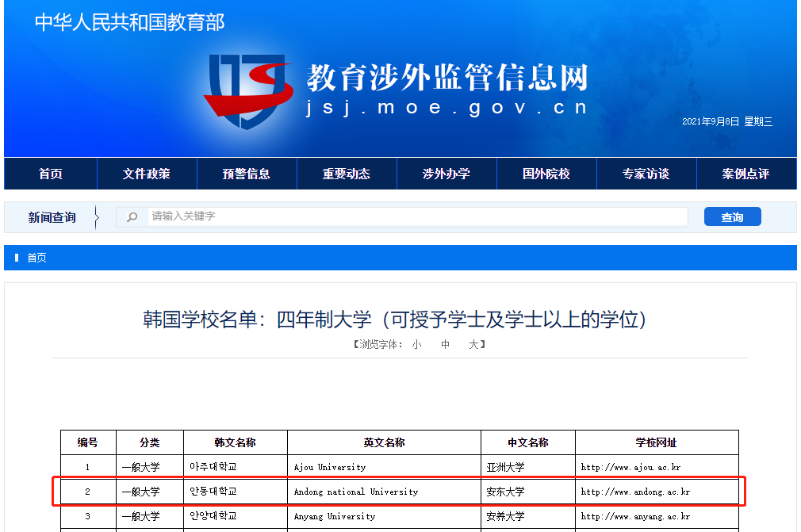Open the 首页 navigation menu item
The height and width of the screenshot is (532, 801).
pyautogui.click(x=51, y=174)
